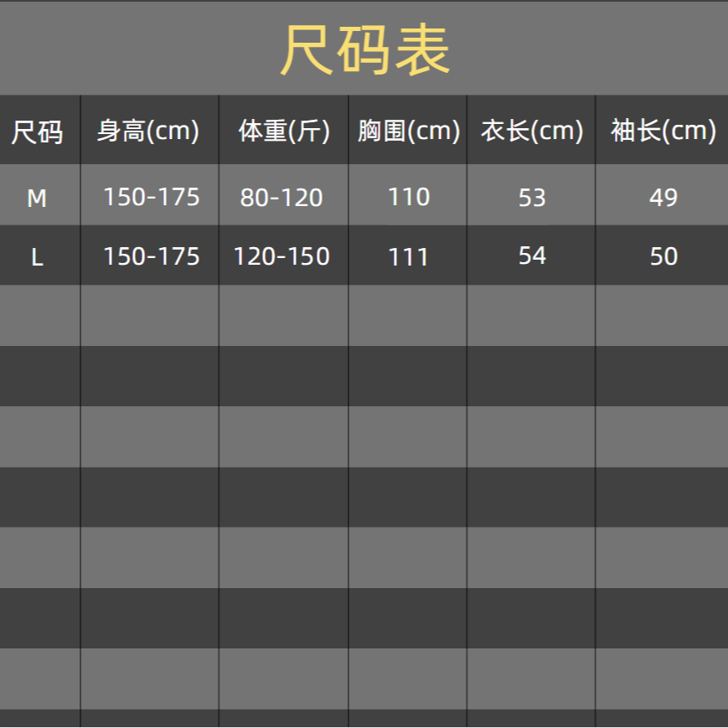The image size is (728, 728).
Task: Click the 袖长(cm) column header
Action: click(x=661, y=131)
